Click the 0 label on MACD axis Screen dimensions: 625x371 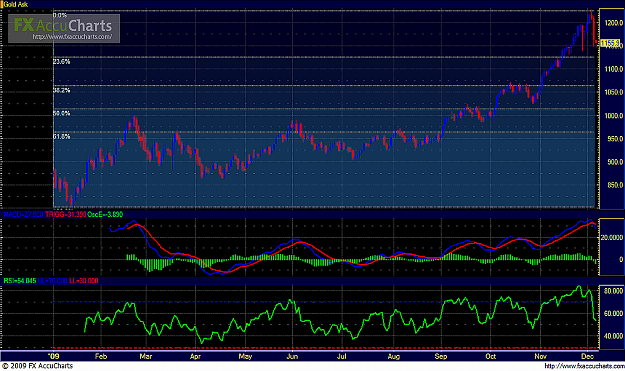click(621, 259)
